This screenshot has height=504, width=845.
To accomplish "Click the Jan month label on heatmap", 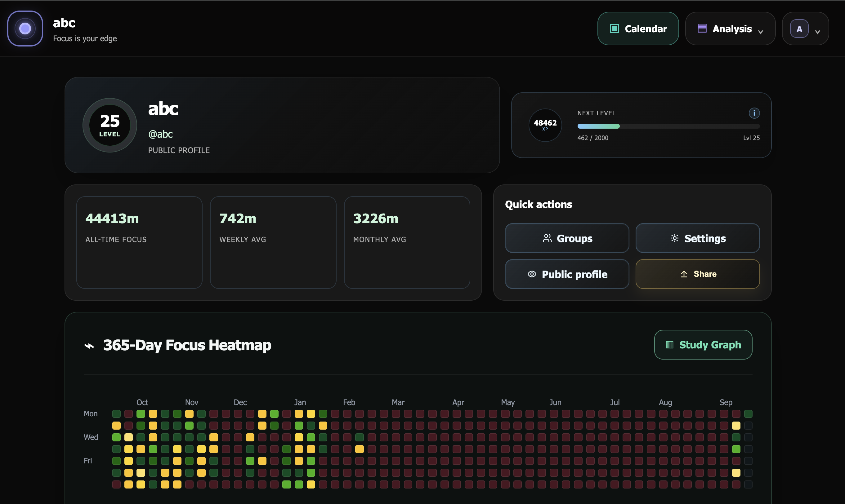I will click(300, 402).
